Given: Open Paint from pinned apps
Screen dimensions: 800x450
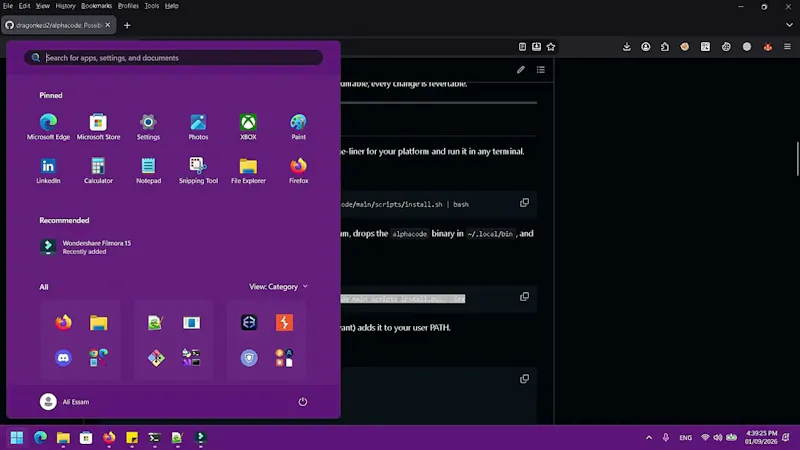Looking at the screenshot, I should point(298,127).
